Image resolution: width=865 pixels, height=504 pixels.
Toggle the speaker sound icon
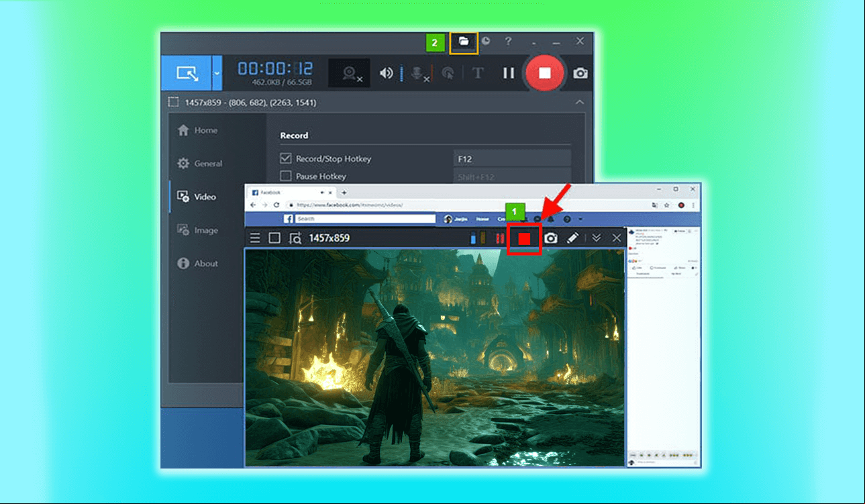tap(386, 73)
